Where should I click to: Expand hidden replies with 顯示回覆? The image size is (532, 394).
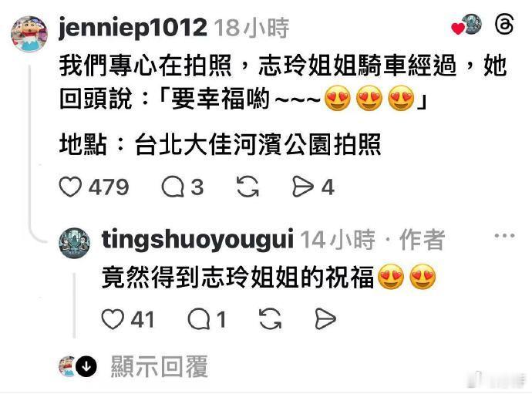[159, 366]
